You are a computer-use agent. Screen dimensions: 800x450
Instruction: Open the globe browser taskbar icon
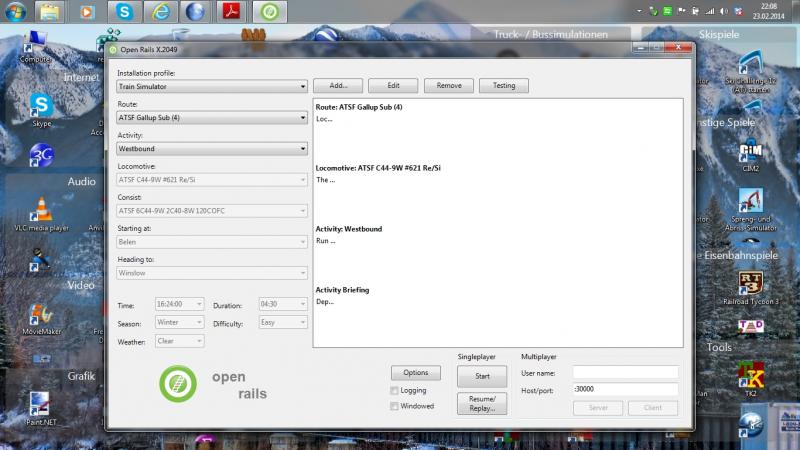195,11
